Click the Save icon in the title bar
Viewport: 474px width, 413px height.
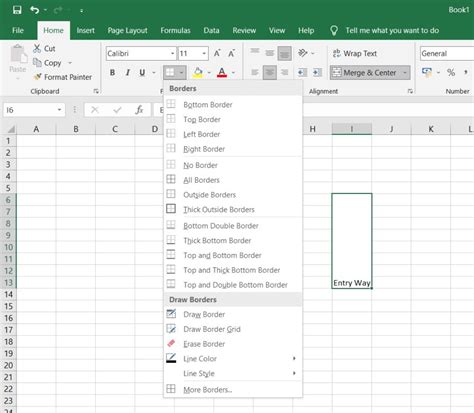17,10
